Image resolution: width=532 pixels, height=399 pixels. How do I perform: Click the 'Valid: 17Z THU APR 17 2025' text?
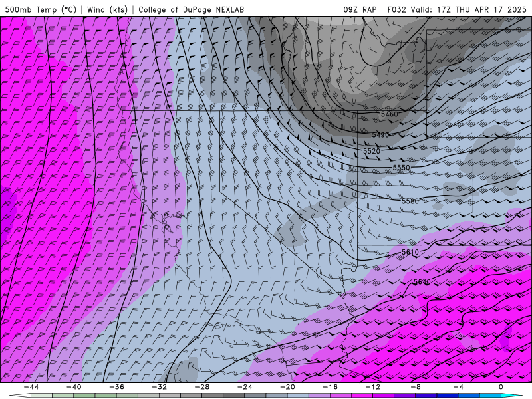pyautogui.click(x=469, y=9)
